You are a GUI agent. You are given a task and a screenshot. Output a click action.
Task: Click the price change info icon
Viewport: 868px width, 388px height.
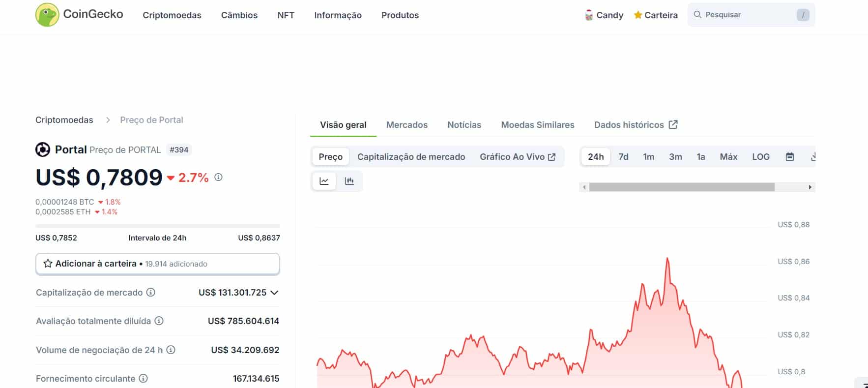point(218,177)
